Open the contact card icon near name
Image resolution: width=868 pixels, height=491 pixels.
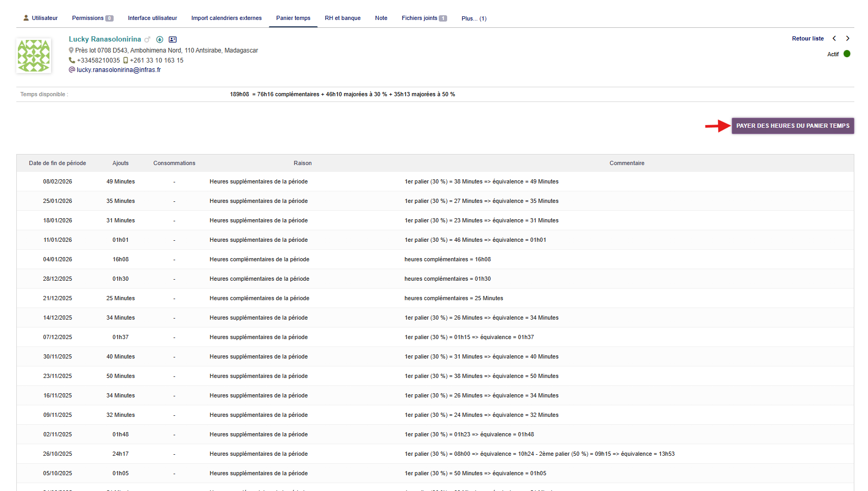click(x=173, y=39)
